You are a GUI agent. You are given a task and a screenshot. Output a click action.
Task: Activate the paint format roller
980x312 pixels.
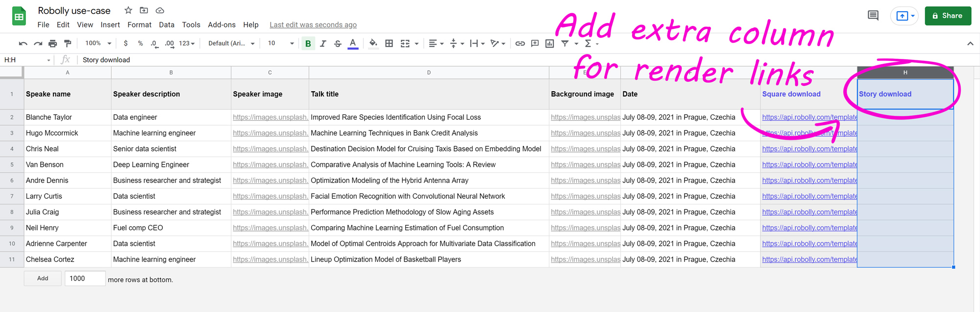[x=68, y=44]
